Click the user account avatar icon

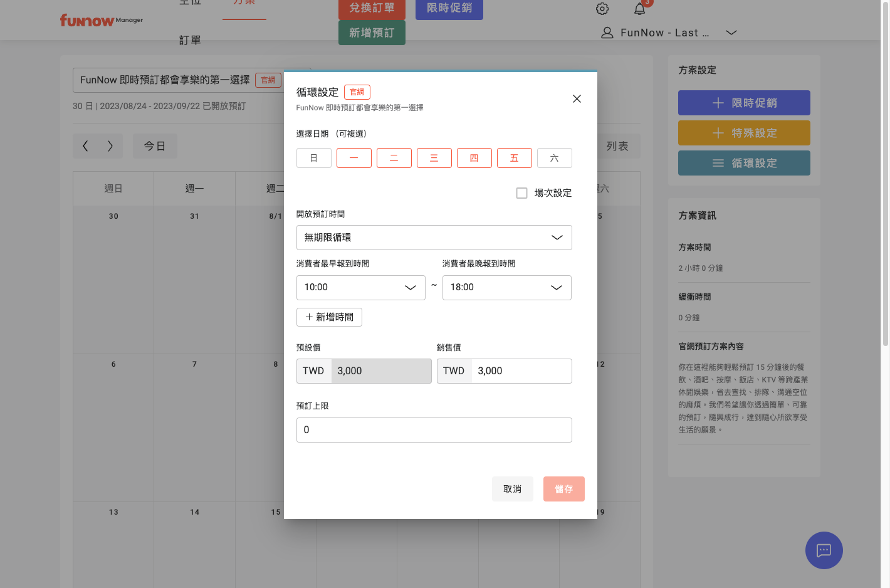tap(607, 33)
